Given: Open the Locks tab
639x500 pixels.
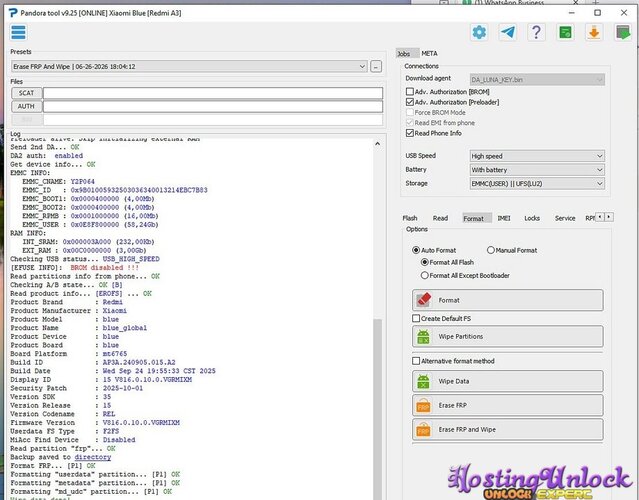Looking at the screenshot, I should point(532,218).
